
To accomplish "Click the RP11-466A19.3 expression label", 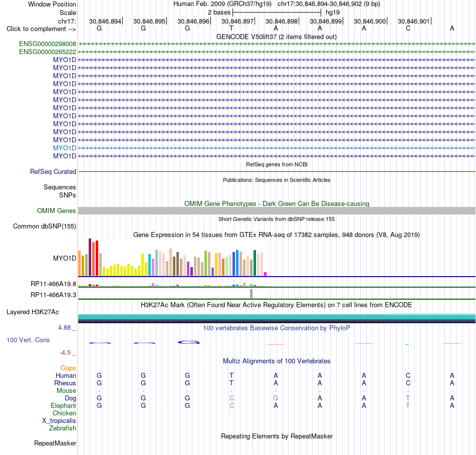I will (x=54, y=295).
